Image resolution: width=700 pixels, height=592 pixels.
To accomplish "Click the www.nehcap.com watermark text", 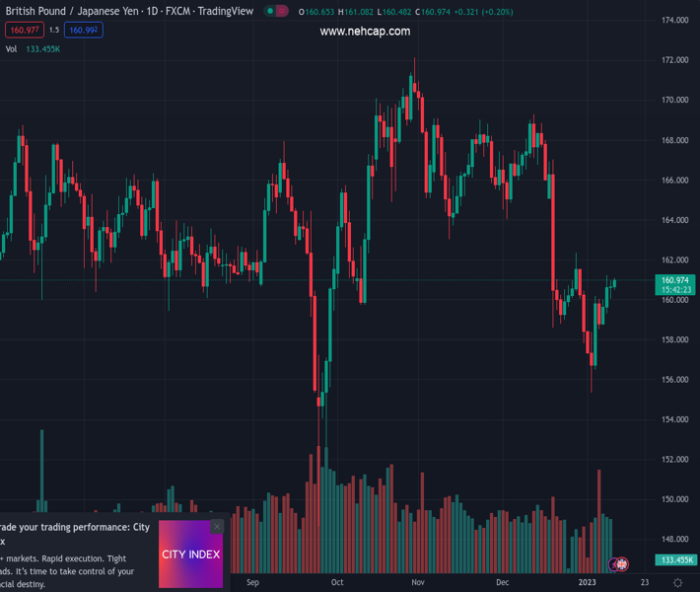I will 365,32.
